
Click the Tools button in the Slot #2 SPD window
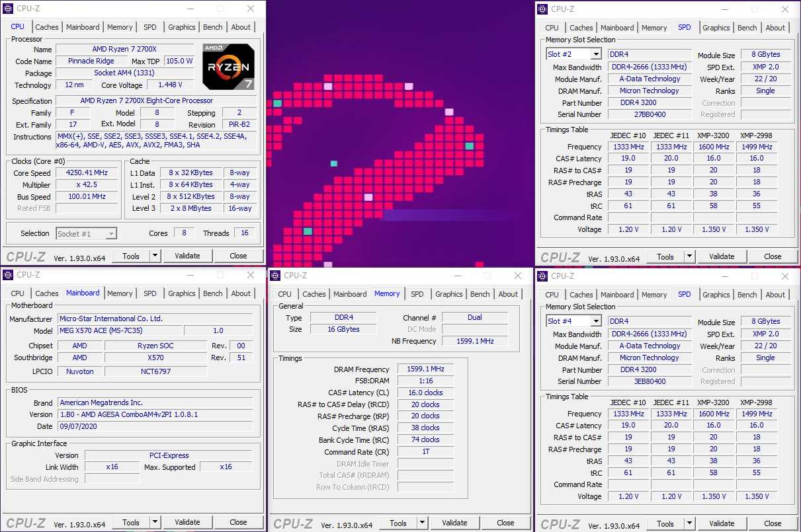pos(665,256)
